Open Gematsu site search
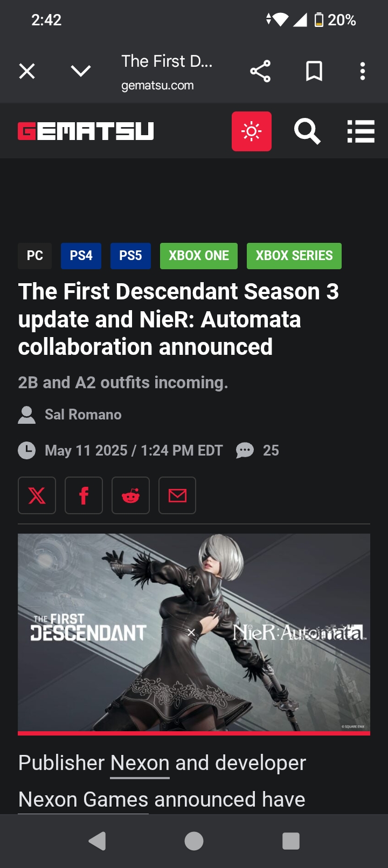 pyautogui.click(x=307, y=131)
